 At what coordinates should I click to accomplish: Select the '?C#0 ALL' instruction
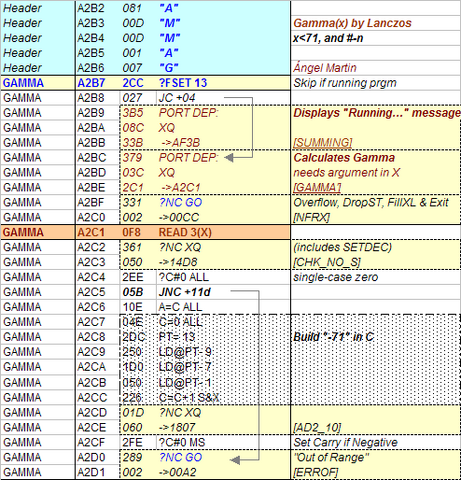click(x=183, y=277)
